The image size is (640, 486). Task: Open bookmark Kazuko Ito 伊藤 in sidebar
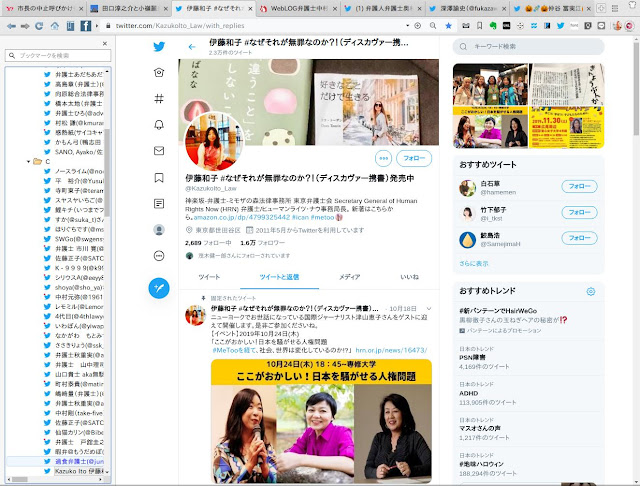(75, 471)
